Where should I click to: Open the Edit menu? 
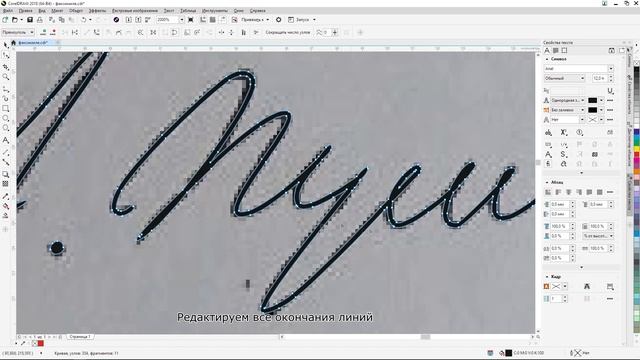click(25, 11)
